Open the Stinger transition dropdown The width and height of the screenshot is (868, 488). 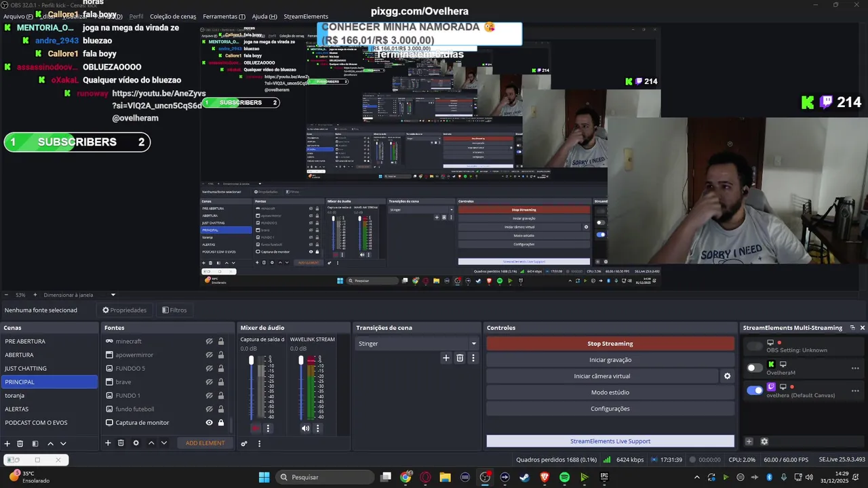point(417,344)
